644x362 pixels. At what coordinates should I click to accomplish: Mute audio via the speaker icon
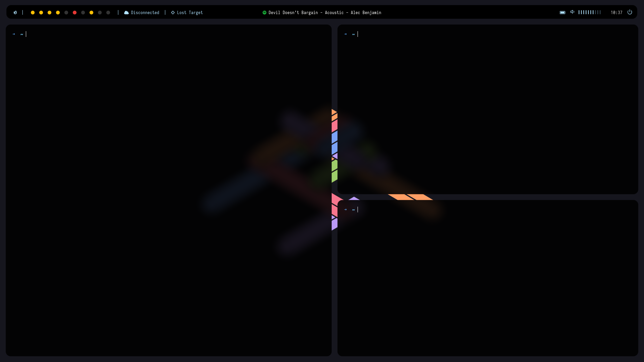point(572,12)
